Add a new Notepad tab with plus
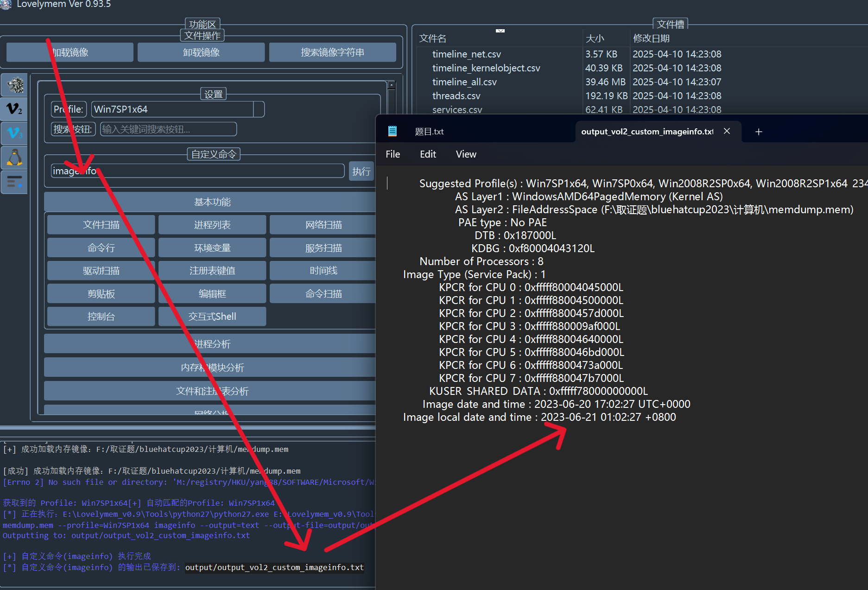This screenshot has width=868, height=590. [x=759, y=132]
